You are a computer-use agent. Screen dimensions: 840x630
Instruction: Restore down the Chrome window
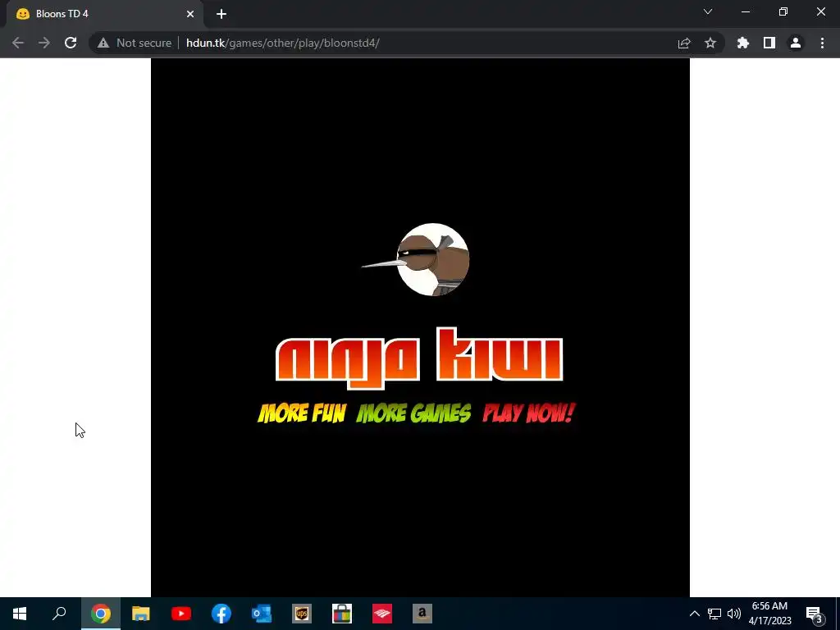(783, 11)
